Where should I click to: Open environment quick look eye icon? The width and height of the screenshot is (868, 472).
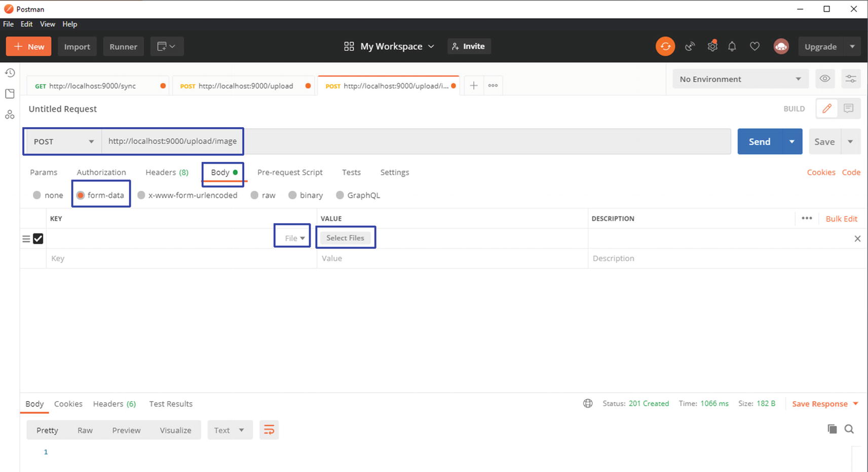coord(825,78)
